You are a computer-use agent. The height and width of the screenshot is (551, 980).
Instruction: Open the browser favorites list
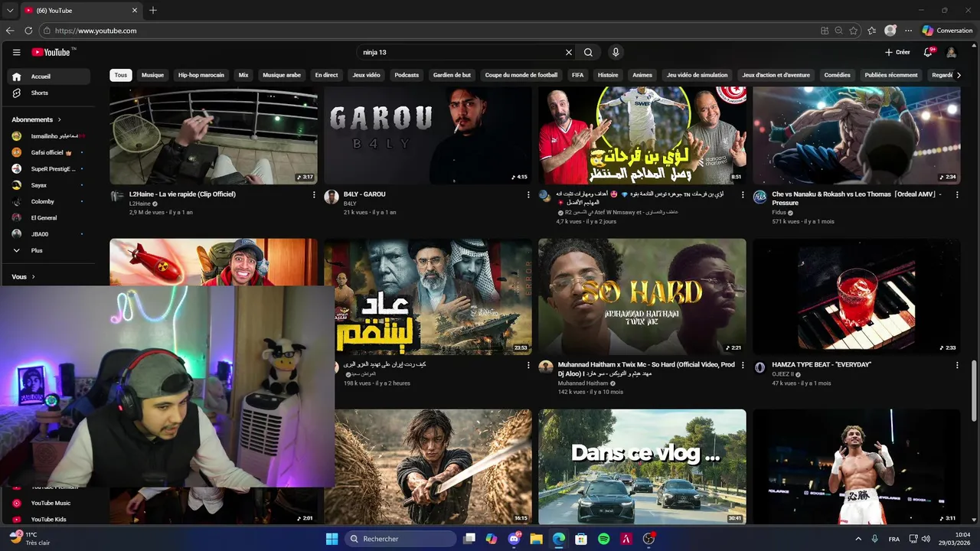872,31
